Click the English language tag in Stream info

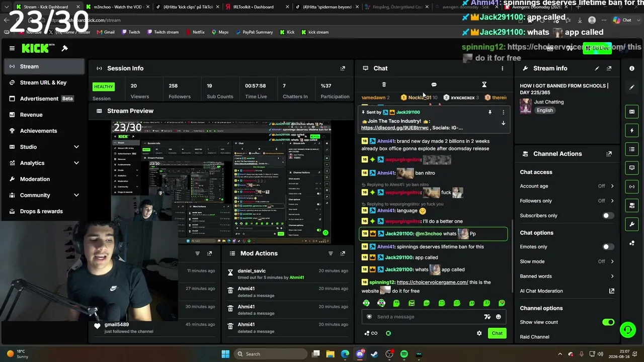click(x=544, y=111)
